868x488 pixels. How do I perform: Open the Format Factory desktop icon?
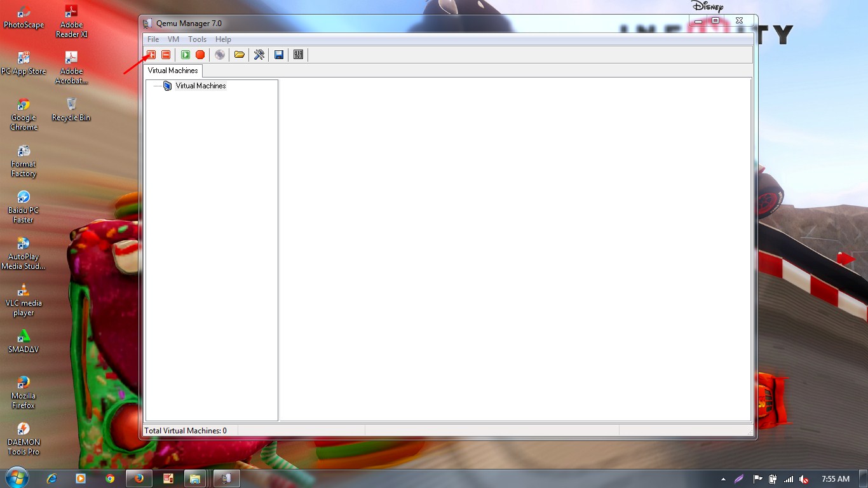24,161
